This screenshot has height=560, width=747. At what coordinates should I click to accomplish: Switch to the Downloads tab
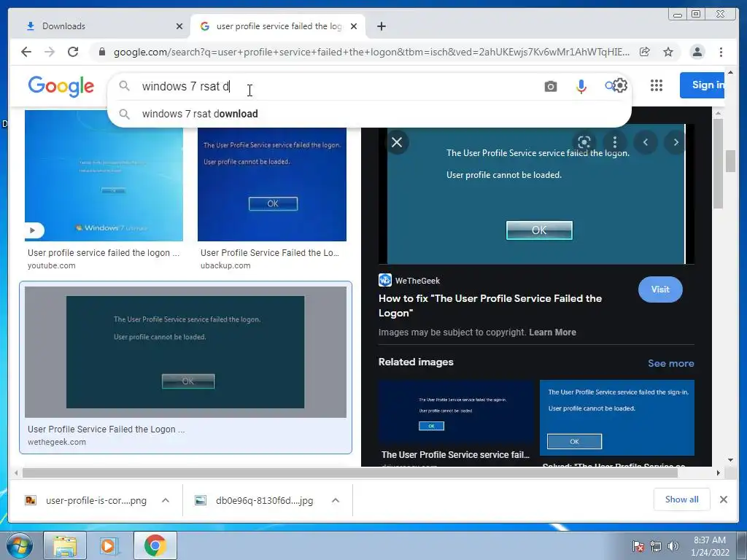pos(99,26)
